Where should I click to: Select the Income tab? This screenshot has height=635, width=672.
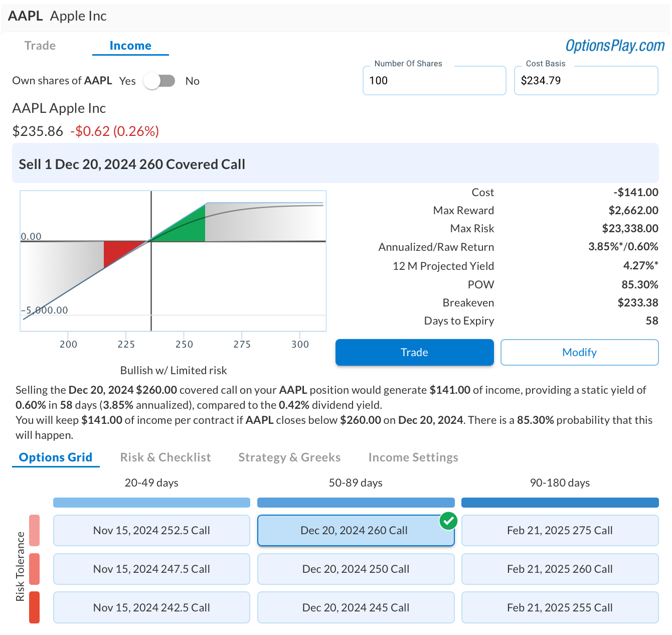(130, 46)
